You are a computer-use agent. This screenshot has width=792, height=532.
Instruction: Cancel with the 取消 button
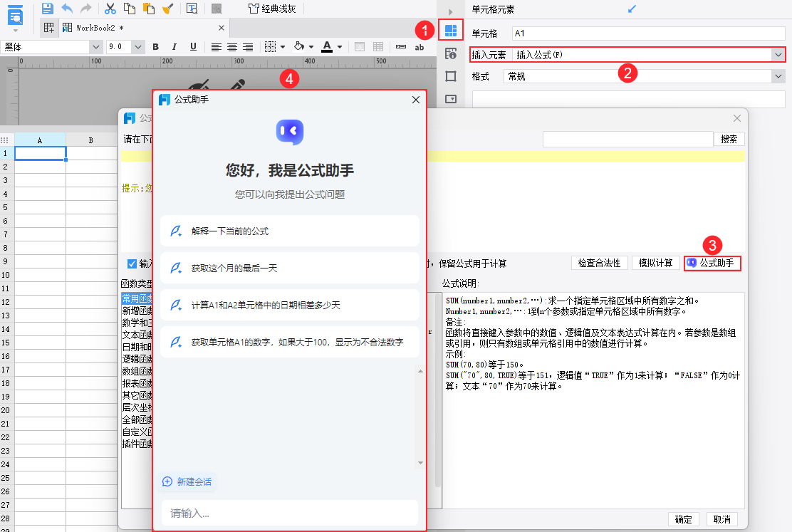pos(721,519)
